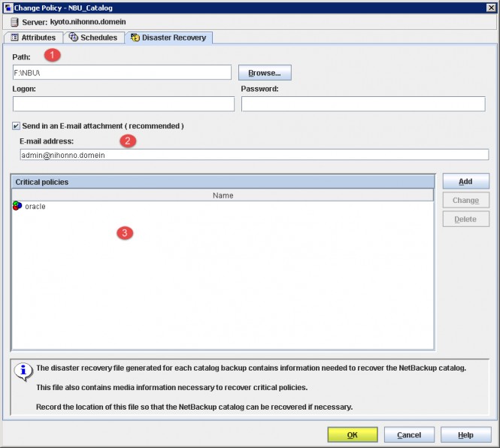Confirm with the OK button
500x448 pixels.
coord(353,434)
